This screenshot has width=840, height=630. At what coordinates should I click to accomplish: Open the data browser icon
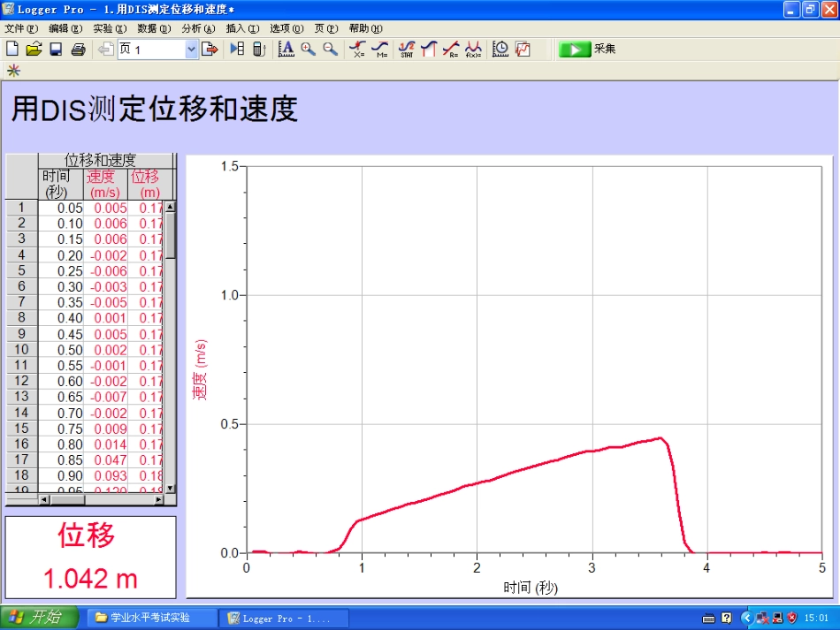tap(237, 49)
